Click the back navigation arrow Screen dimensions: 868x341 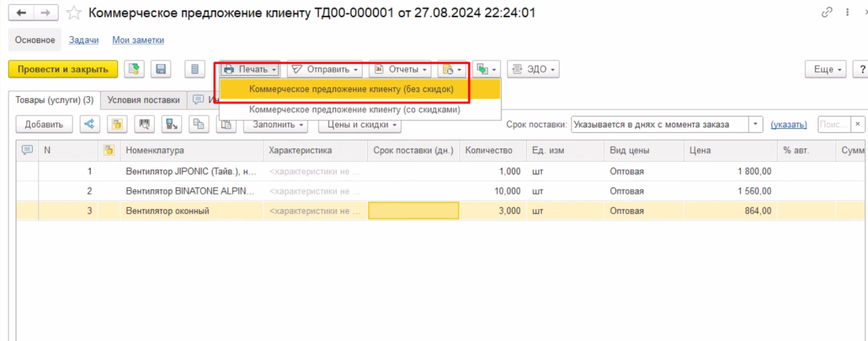(21, 13)
